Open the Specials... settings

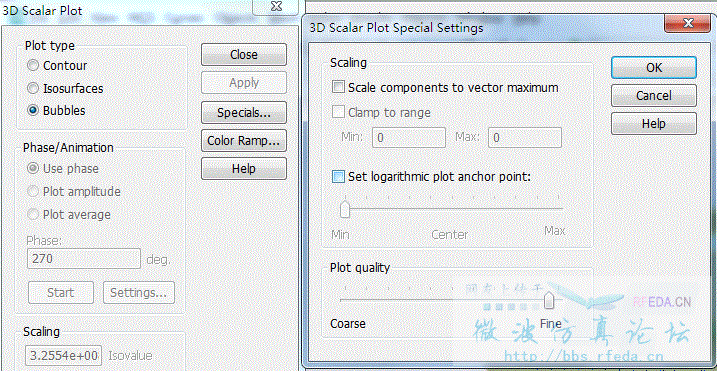pyautogui.click(x=244, y=113)
